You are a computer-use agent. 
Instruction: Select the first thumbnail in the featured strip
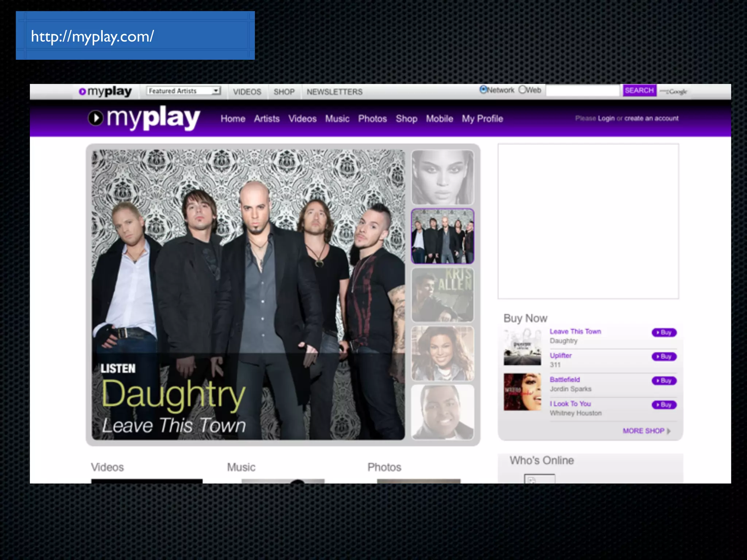[x=443, y=178]
